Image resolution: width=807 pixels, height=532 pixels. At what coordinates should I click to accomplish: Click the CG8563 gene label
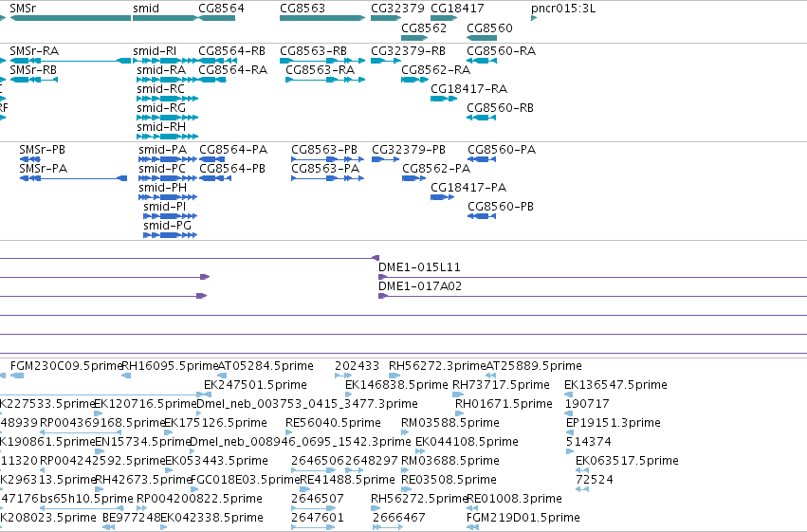[303, 9]
